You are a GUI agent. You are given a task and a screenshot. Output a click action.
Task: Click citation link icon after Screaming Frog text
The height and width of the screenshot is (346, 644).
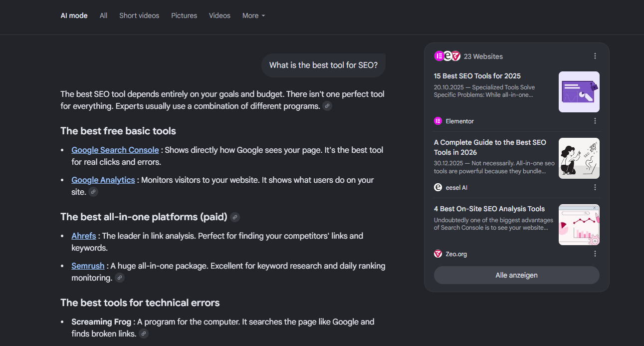pyautogui.click(x=144, y=334)
